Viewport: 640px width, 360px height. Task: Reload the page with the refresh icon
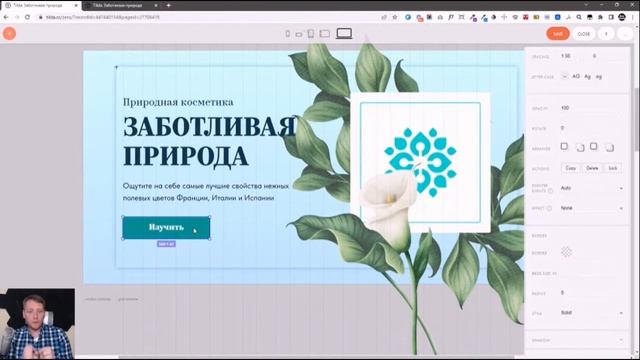point(27,17)
